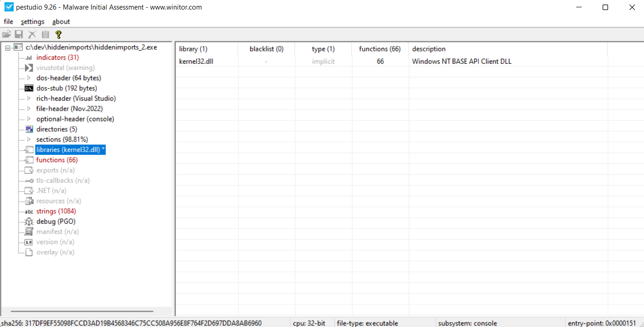Select dos-stub (192 bytes) tree item
644x327 pixels.
[x=67, y=88]
